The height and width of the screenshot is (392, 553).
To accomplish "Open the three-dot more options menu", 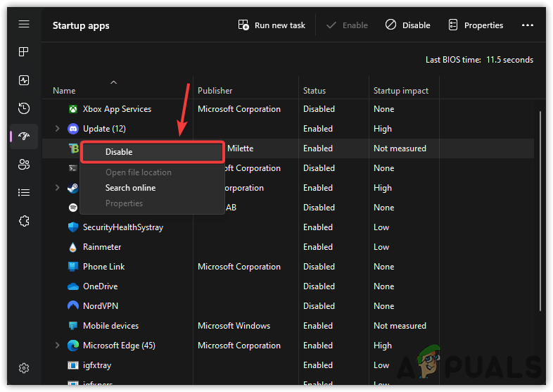I will pyautogui.click(x=528, y=25).
